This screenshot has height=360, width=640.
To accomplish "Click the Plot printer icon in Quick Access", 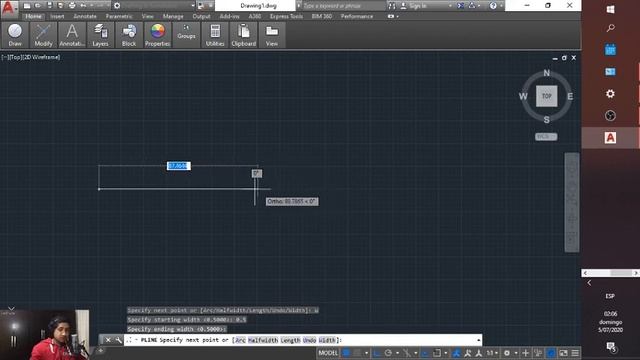I will [x=72, y=6].
